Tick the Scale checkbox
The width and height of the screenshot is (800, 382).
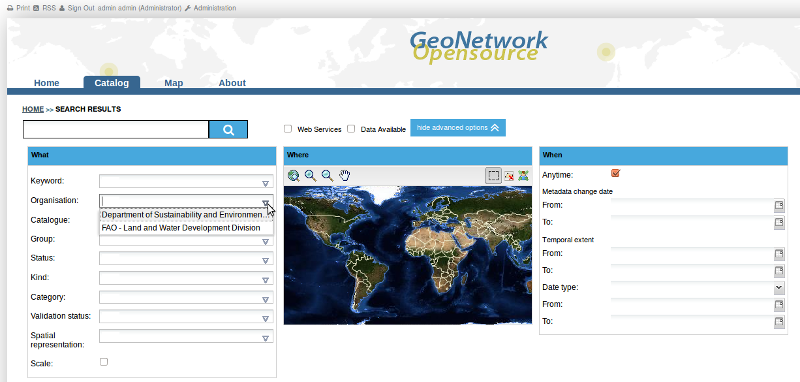[x=104, y=362]
